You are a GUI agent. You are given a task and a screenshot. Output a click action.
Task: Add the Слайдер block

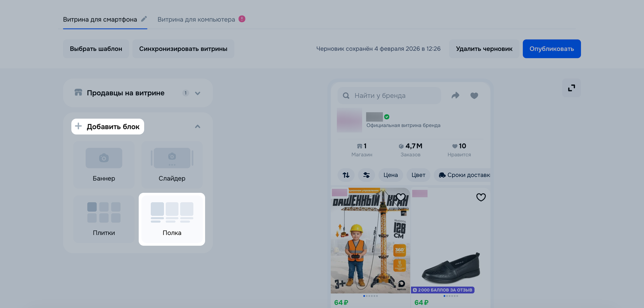point(172,165)
